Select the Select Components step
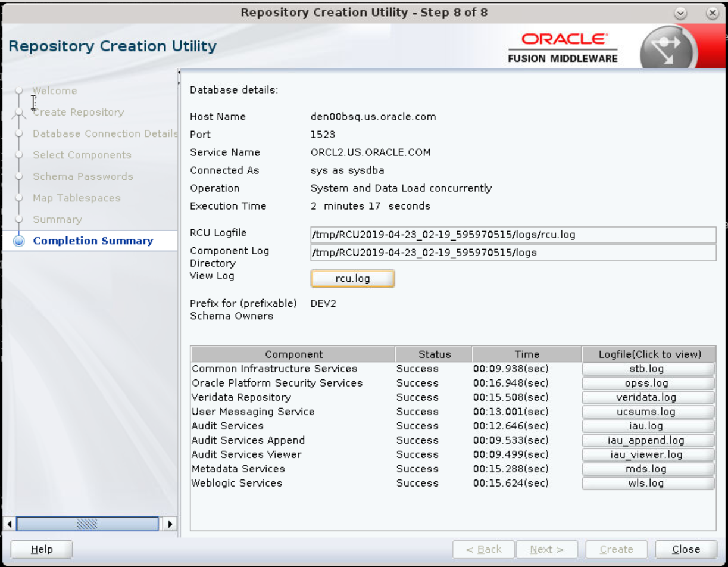 82,155
